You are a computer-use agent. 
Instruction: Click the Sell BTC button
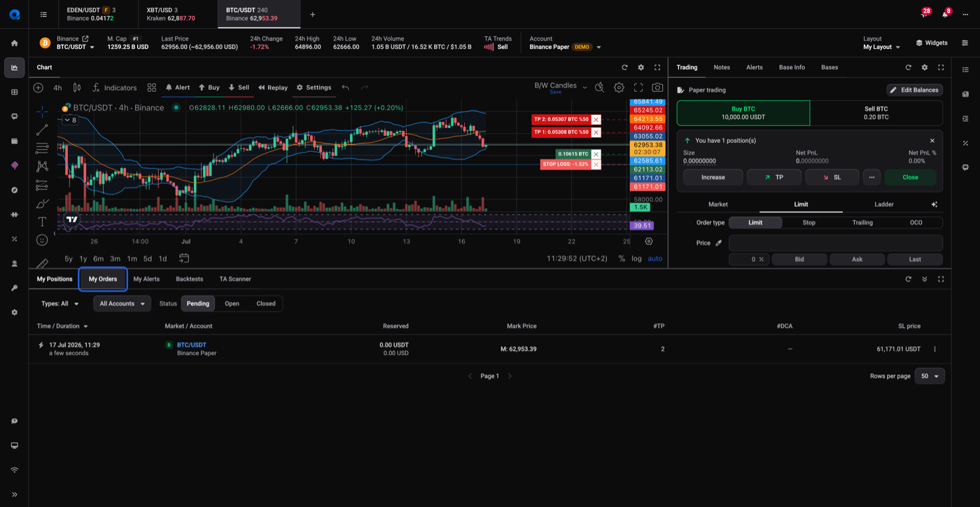876,113
